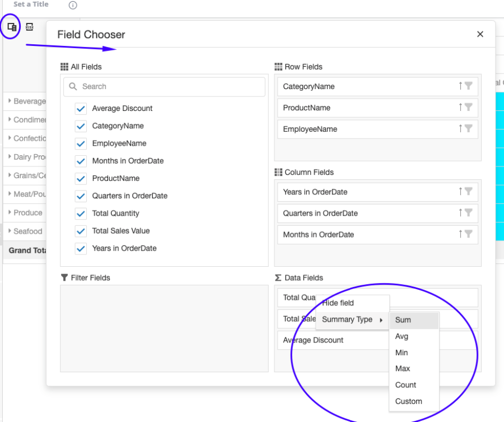The height and width of the screenshot is (422, 504).
Task: Close the Field Chooser dialog
Action: pos(480,34)
